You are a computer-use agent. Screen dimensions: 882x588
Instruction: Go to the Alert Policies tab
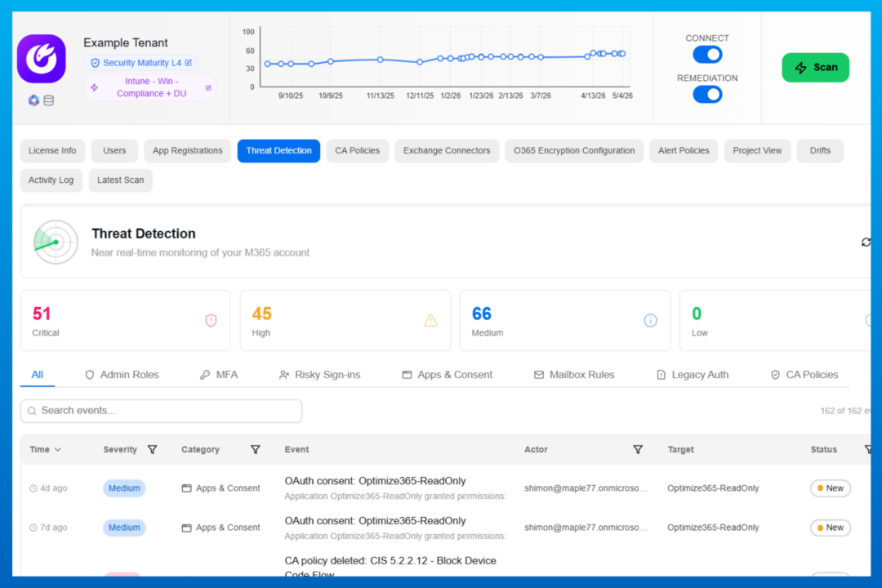pyautogui.click(x=684, y=151)
